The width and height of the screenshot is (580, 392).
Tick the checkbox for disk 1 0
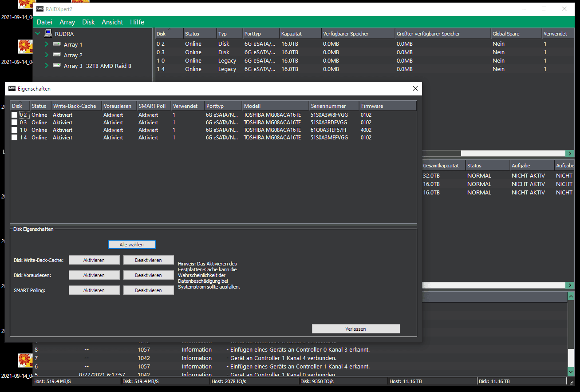click(x=15, y=130)
